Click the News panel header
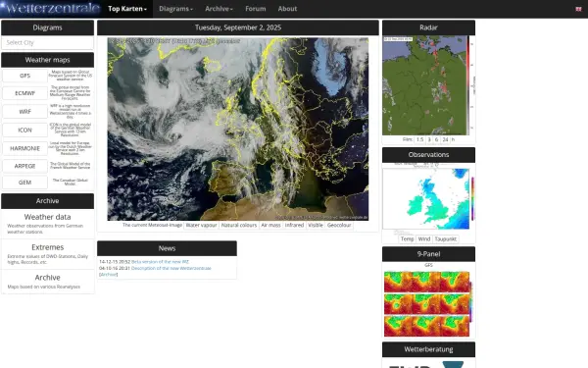The image size is (588, 368). [167, 248]
